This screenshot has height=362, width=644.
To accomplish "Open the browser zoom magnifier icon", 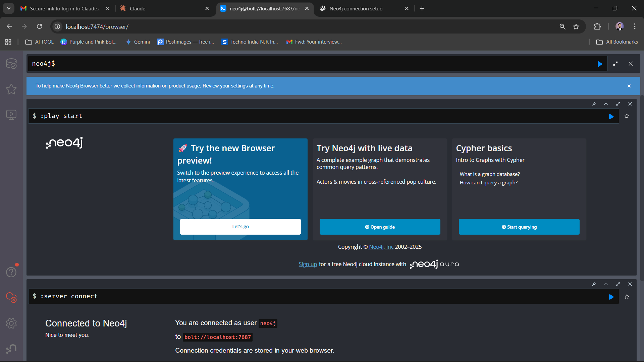I will click(x=562, y=26).
